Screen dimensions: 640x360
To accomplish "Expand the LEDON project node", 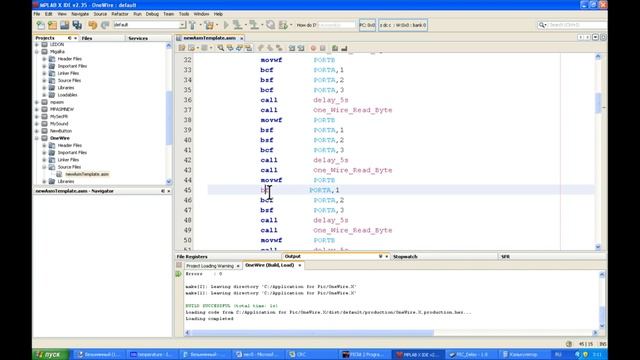I will tap(37, 44).
